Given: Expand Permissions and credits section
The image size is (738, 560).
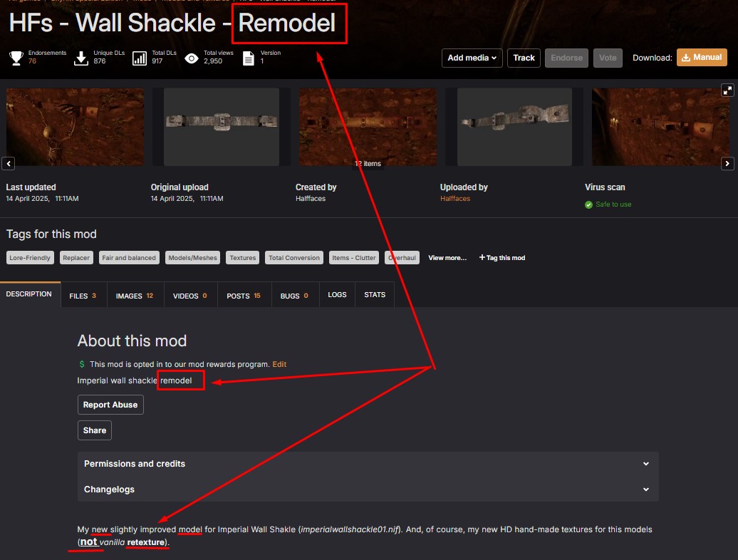Looking at the screenshot, I should tap(368, 464).
